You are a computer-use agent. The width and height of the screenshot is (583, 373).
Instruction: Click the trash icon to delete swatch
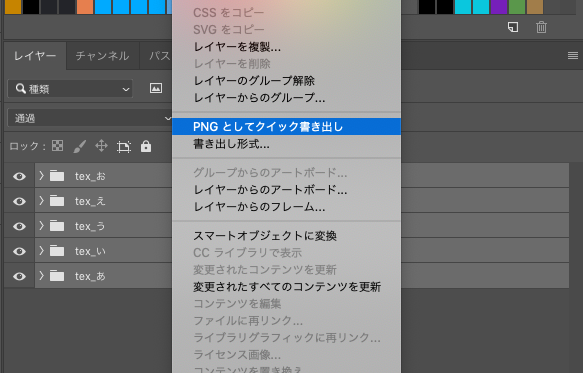click(x=541, y=27)
